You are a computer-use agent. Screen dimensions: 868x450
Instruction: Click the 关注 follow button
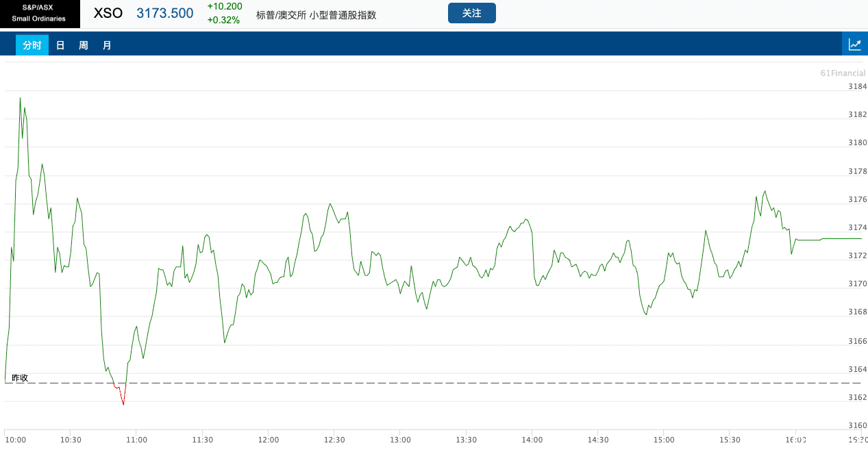pos(472,13)
